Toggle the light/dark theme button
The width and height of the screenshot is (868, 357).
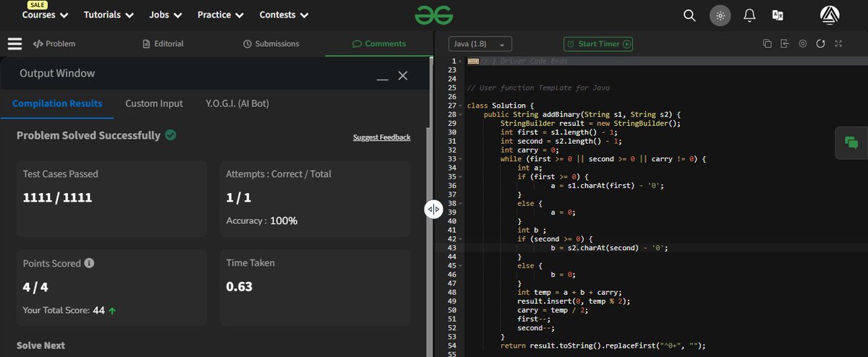(x=720, y=15)
